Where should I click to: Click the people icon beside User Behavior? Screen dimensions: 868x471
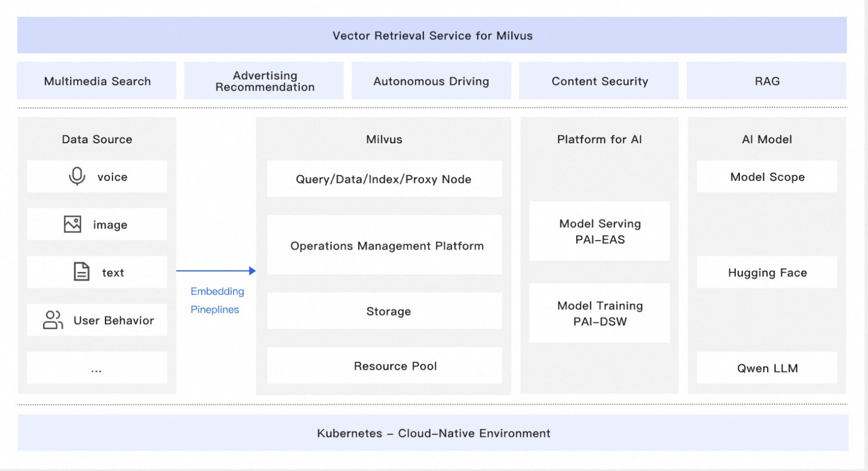(x=53, y=320)
